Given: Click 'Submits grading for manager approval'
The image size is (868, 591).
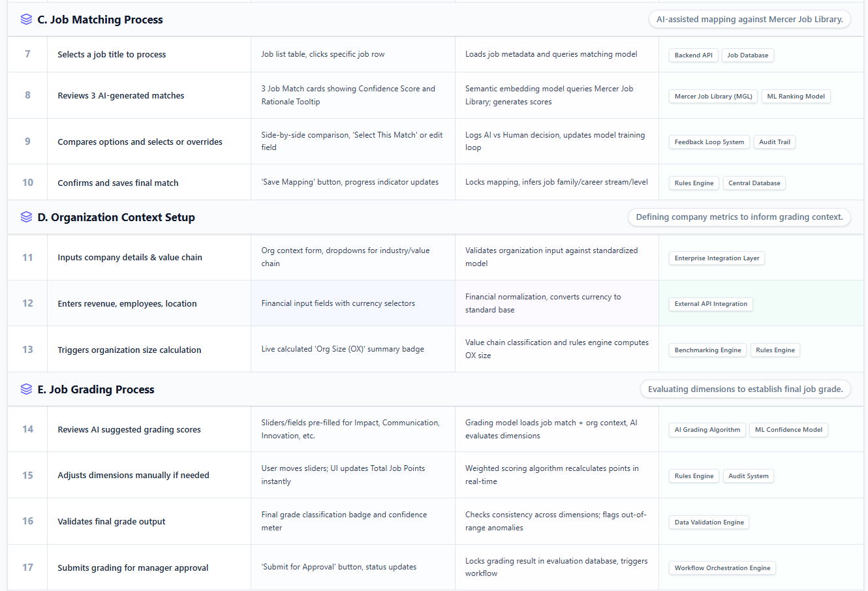Looking at the screenshot, I should click(x=133, y=568).
